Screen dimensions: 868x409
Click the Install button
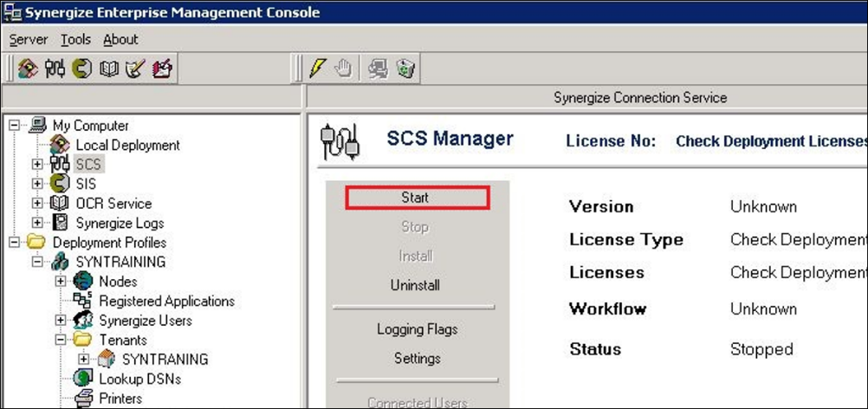coord(415,256)
